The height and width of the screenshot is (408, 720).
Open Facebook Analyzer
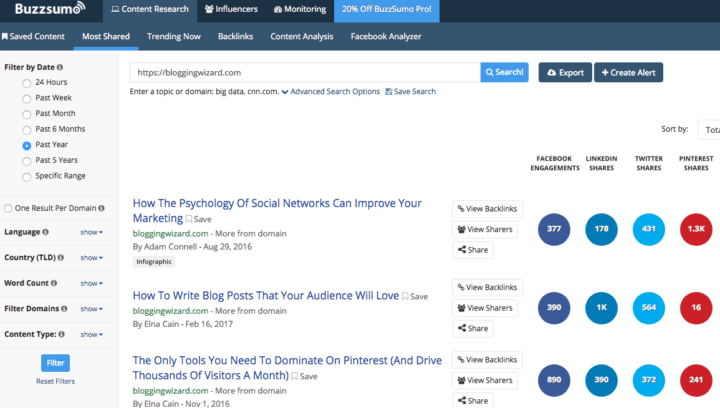386,36
